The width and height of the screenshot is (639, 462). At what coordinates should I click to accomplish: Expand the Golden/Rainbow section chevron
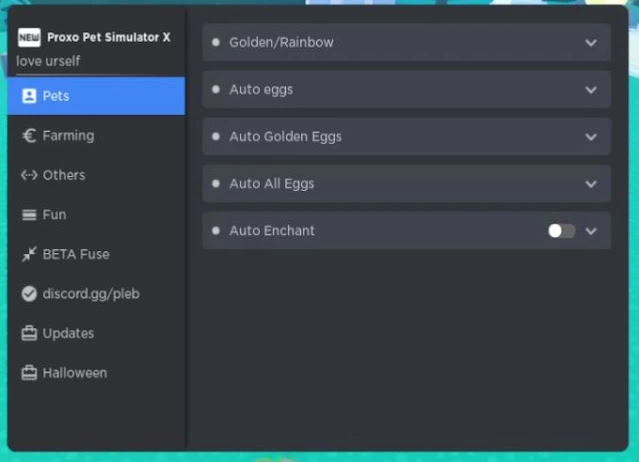click(591, 43)
